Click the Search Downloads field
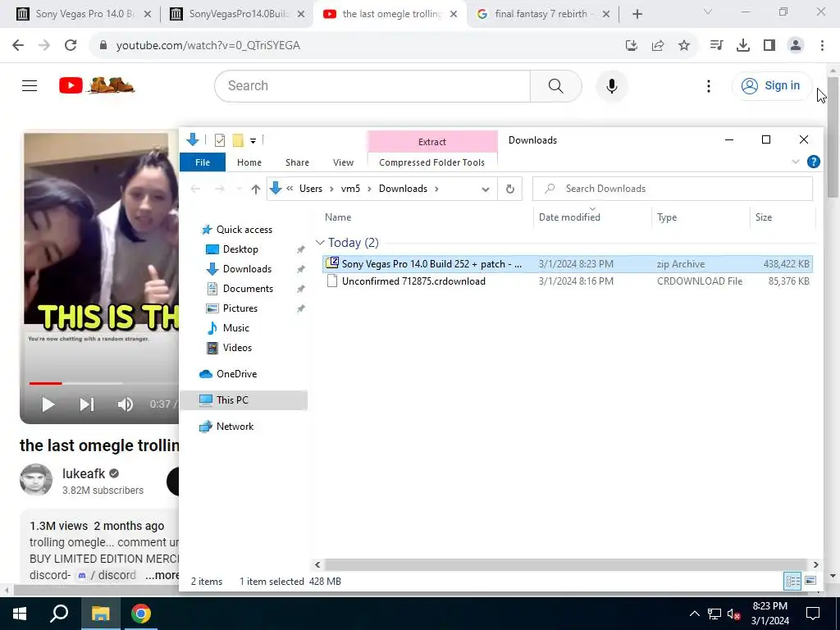This screenshot has height=630, width=840. point(673,189)
